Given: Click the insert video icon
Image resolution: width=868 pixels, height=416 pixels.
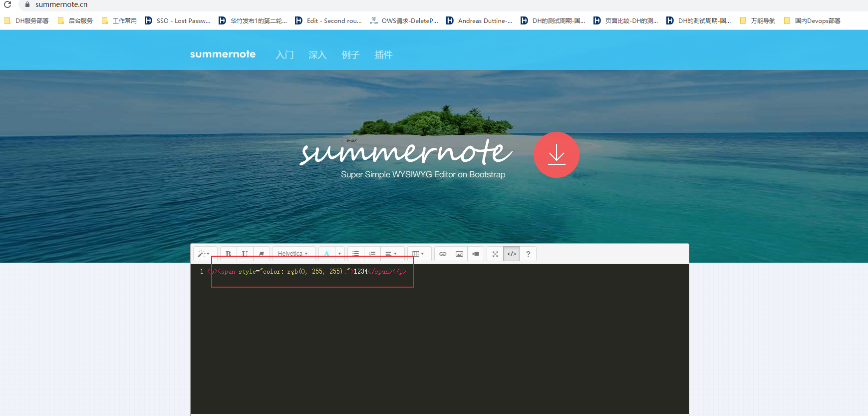Looking at the screenshot, I should [x=476, y=254].
